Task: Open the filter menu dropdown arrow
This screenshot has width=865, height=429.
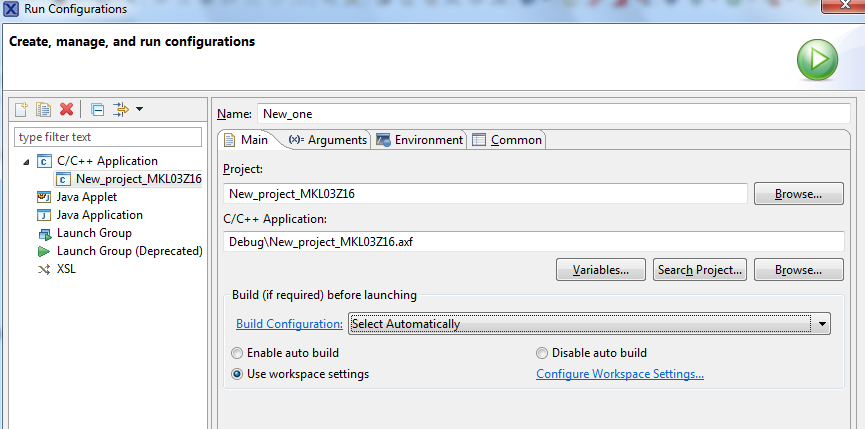Action: coord(140,109)
